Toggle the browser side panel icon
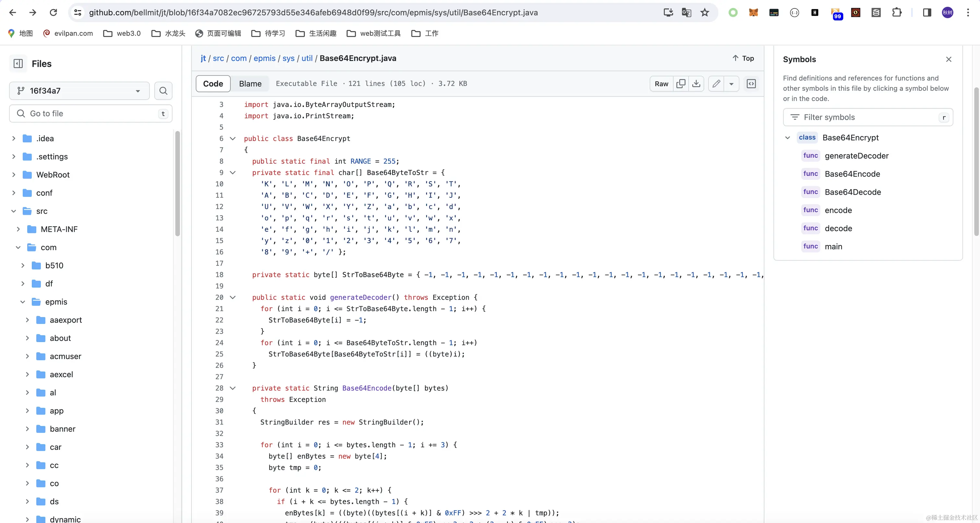 coord(927,13)
